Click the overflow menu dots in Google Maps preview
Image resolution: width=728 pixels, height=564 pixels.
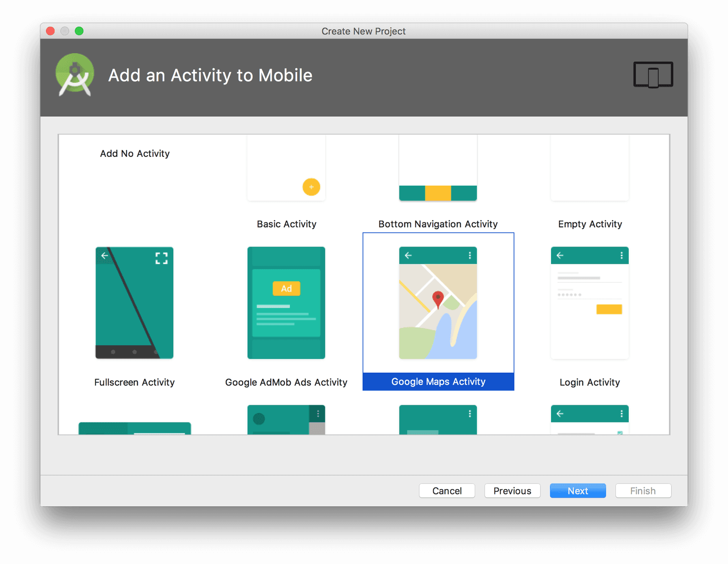click(x=469, y=255)
